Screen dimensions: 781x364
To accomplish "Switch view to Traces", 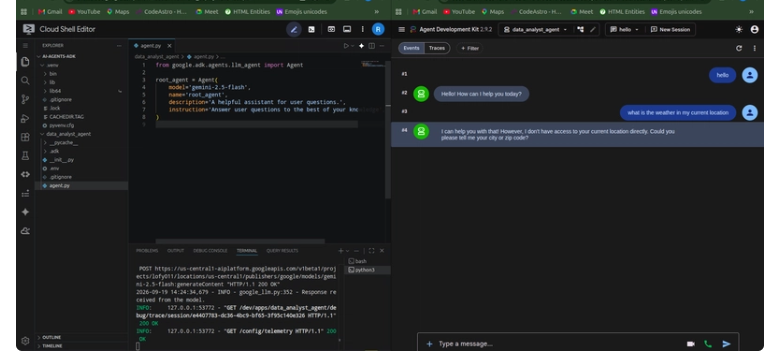I will click(437, 48).
